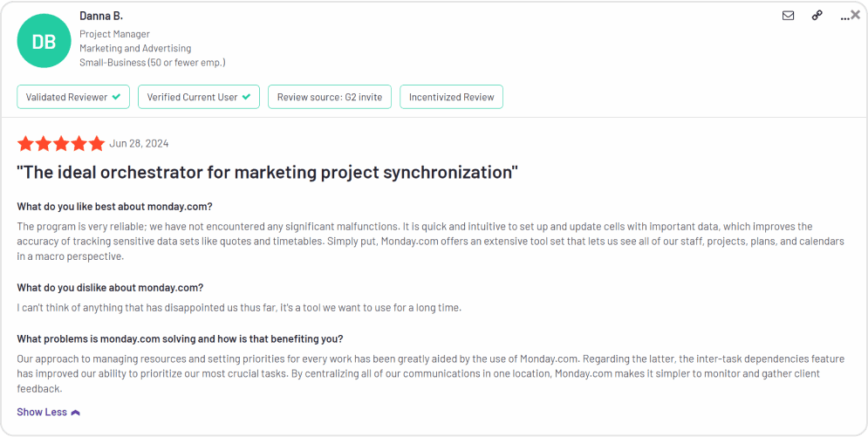Click the Verified Current User badge
Viewport: 868px width, 437px height.
[x=199, y=97]
